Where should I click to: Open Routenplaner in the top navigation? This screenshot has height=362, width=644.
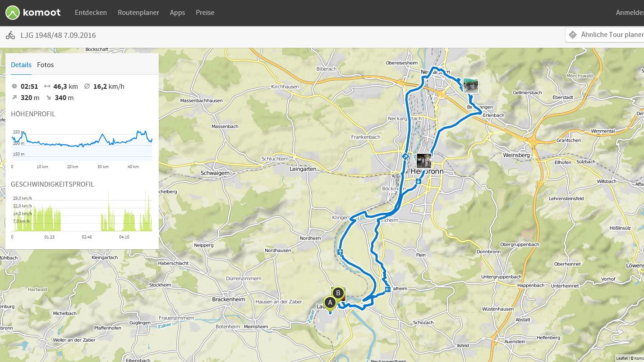click(x=138, y=13)
